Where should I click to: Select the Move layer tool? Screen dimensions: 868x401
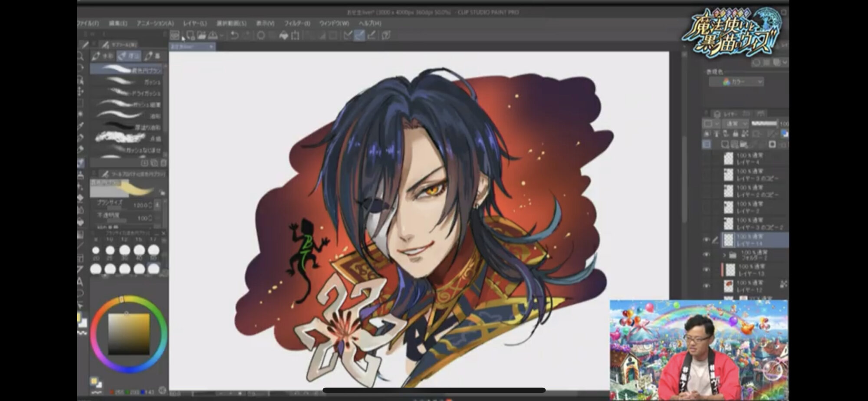coord(81,91)
